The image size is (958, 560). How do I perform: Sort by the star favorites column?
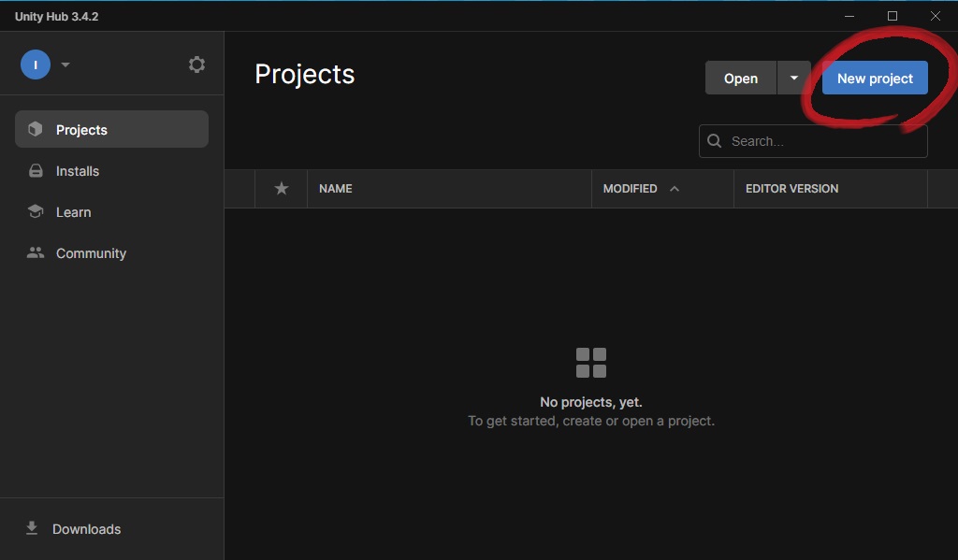[x=281, y=189]
